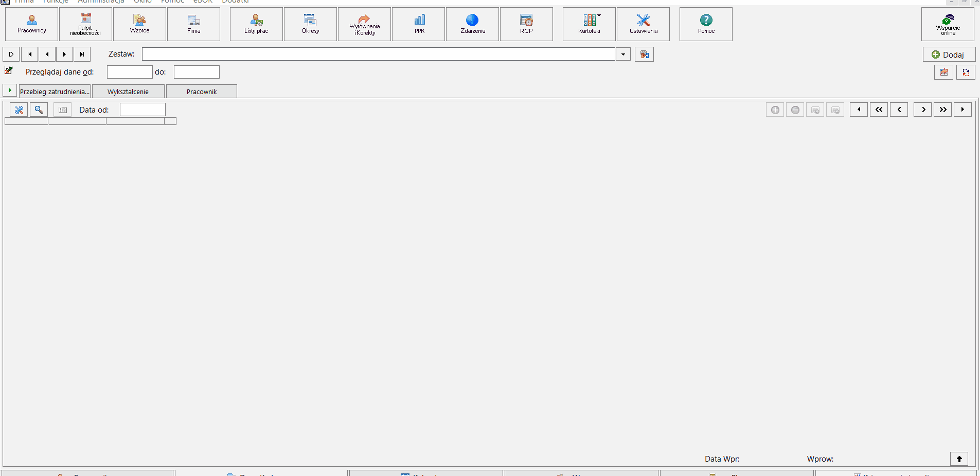Click the double-right arrow page forward button

942,109
